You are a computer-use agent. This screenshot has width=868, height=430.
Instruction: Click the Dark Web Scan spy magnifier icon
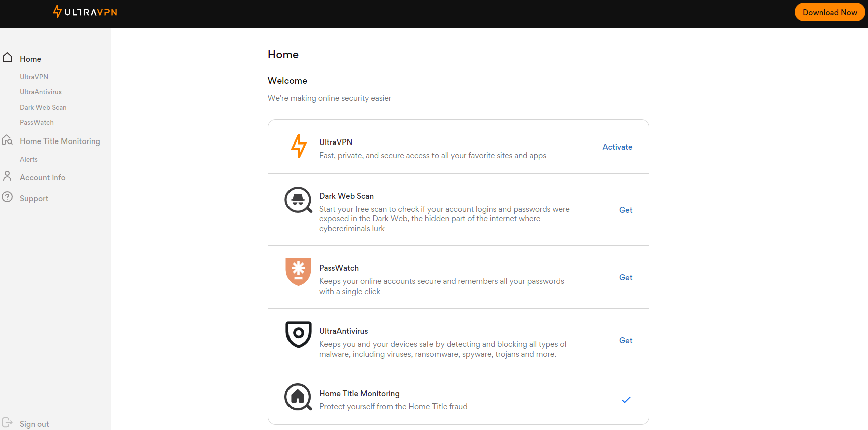[x=299, y=200]
